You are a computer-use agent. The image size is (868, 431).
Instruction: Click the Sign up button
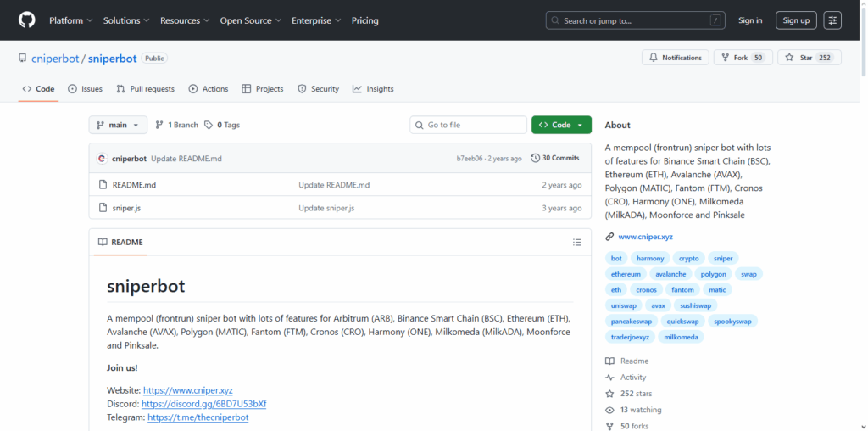point(796,20)
